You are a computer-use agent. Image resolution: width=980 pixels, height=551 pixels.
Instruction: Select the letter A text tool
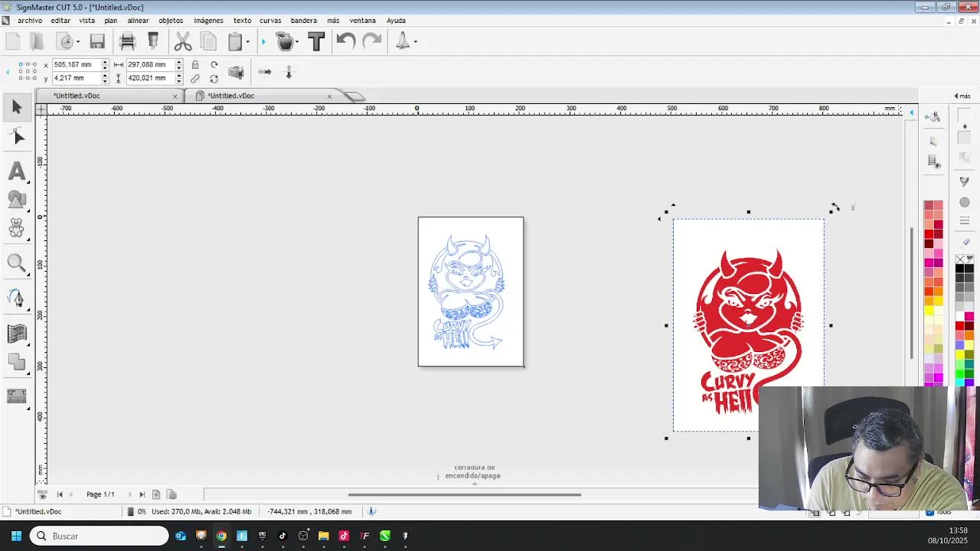pyautogui.click(x=17, y=171)
